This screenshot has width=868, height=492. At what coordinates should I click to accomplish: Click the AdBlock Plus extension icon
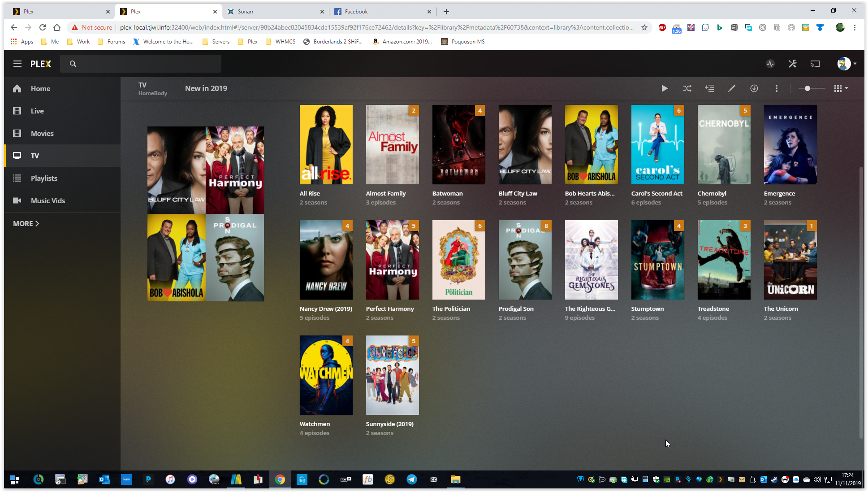tap(662, 27)
